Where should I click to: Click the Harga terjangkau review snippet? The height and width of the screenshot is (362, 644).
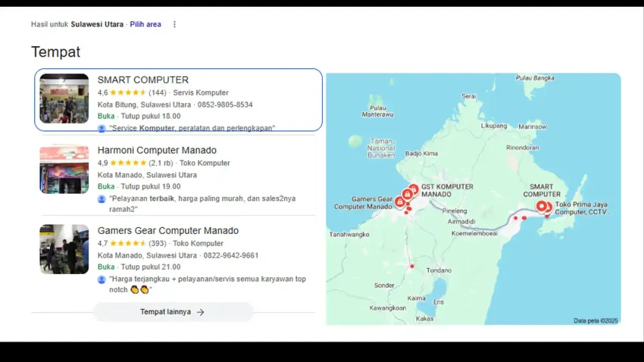point(208,284)
